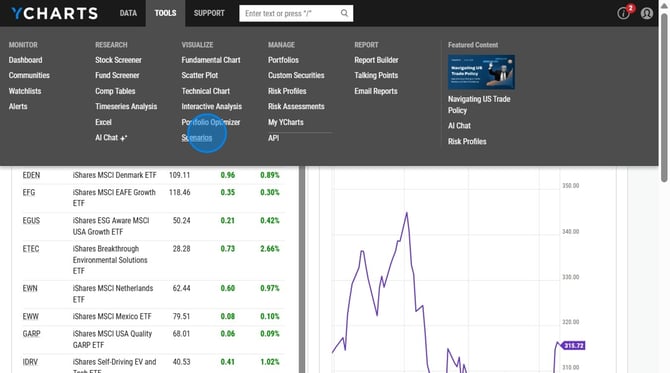This screenshot has height=373, width=670.
Task: Open Email Reports
Action: point(376,91)
